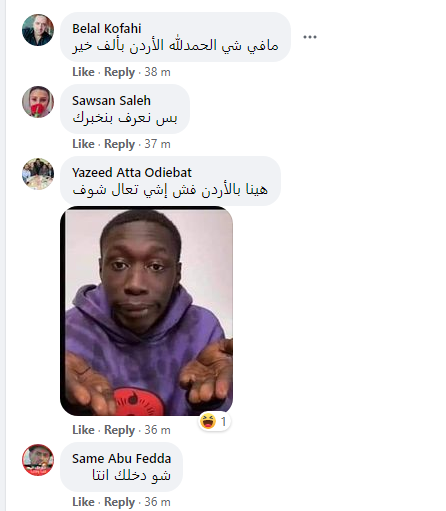Open Same Abu Fedda's profile avatar
The height and width of the screenshot is (511, 446).
tap(38, 460)
